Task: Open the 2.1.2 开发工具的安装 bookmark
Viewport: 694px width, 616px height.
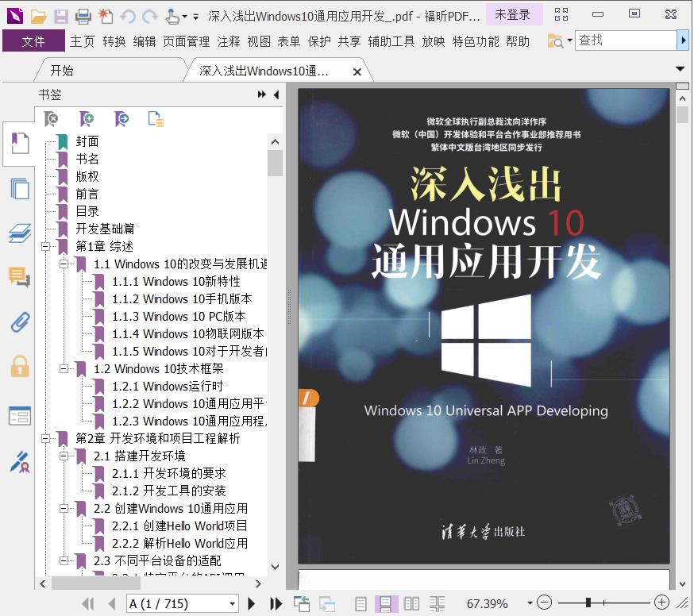Action: tap(168, 491)
